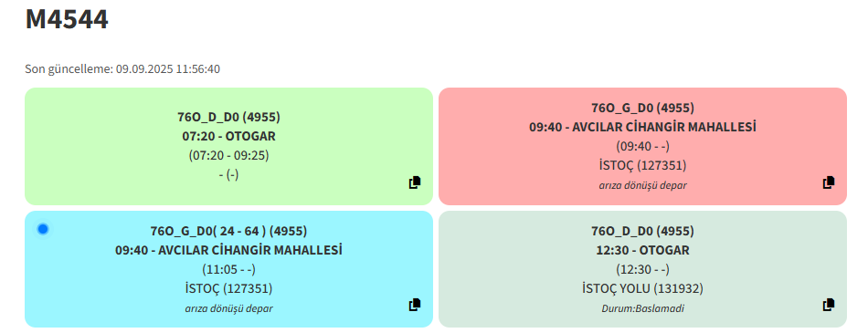
Task: Click the İSTOÇ YOLU (131932) stop
Action: point(642,288)
